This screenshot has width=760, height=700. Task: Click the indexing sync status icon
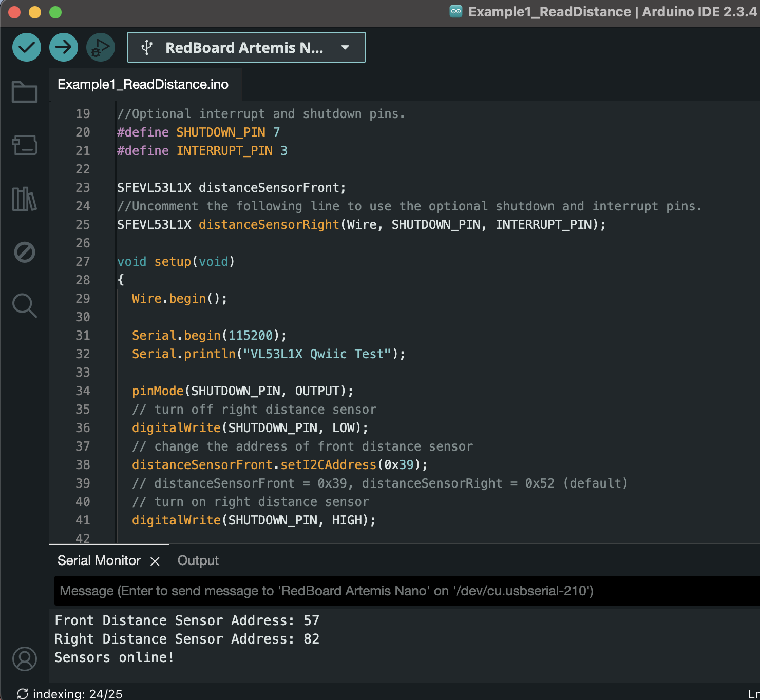[23, 694]
